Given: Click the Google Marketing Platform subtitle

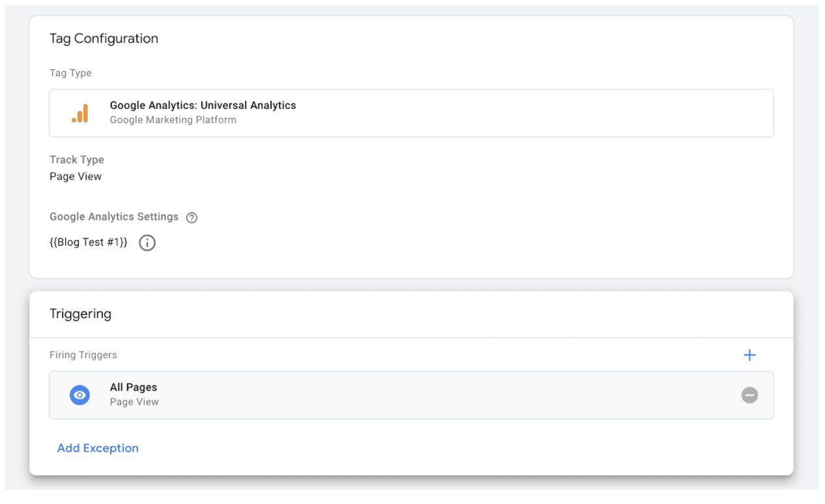Looking at the screenshot, I should click(173, 120).
